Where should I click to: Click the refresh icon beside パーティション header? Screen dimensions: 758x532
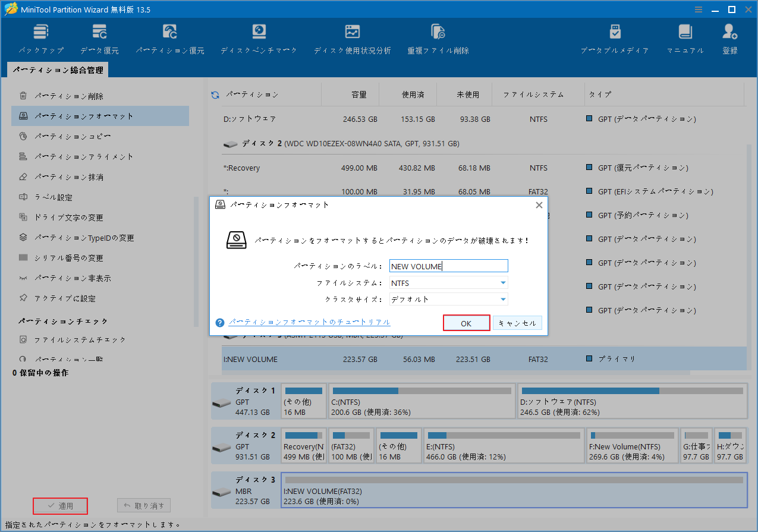(x=215, y=94)
